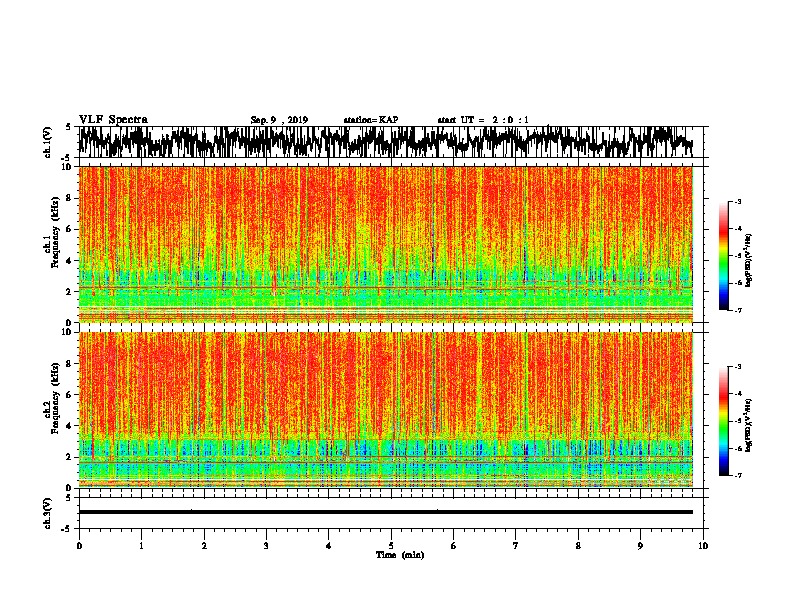Click the ch.1 spectrogram panel
Screen dimensions: 792x612
coord(386,244)
